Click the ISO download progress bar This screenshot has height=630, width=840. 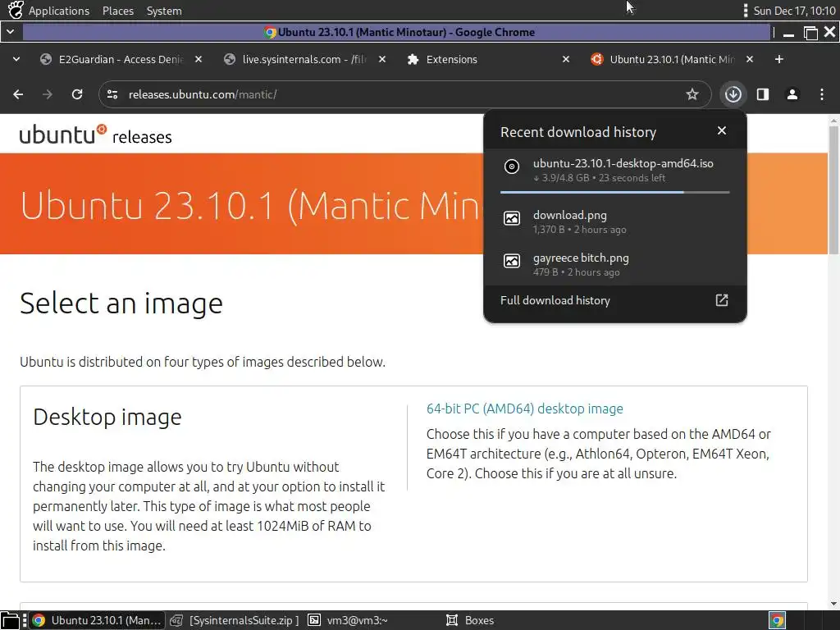tap(614, 192)
